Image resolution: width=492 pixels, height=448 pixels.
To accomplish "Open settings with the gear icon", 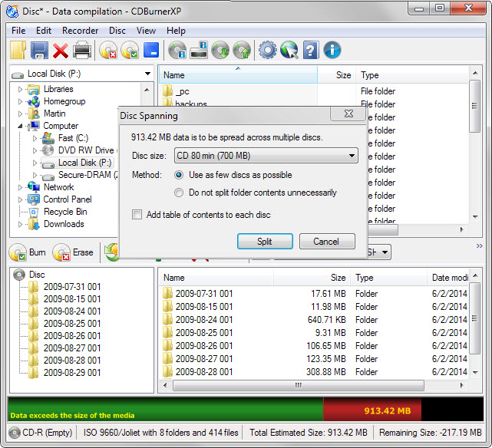I will (x=268, y=50).
